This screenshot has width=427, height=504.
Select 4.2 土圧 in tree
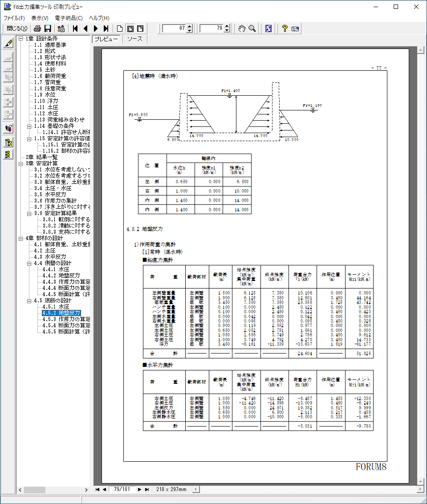[x=45, y=251]
